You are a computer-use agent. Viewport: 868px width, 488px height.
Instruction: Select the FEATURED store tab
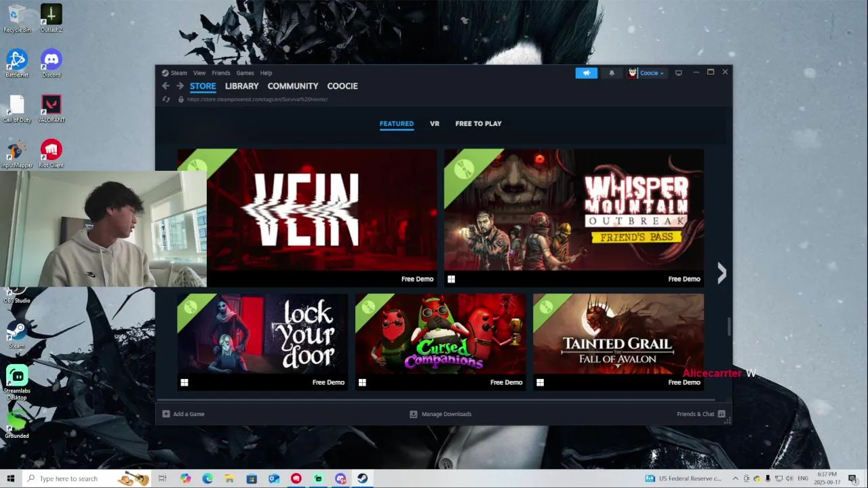[x=397, y=123]
